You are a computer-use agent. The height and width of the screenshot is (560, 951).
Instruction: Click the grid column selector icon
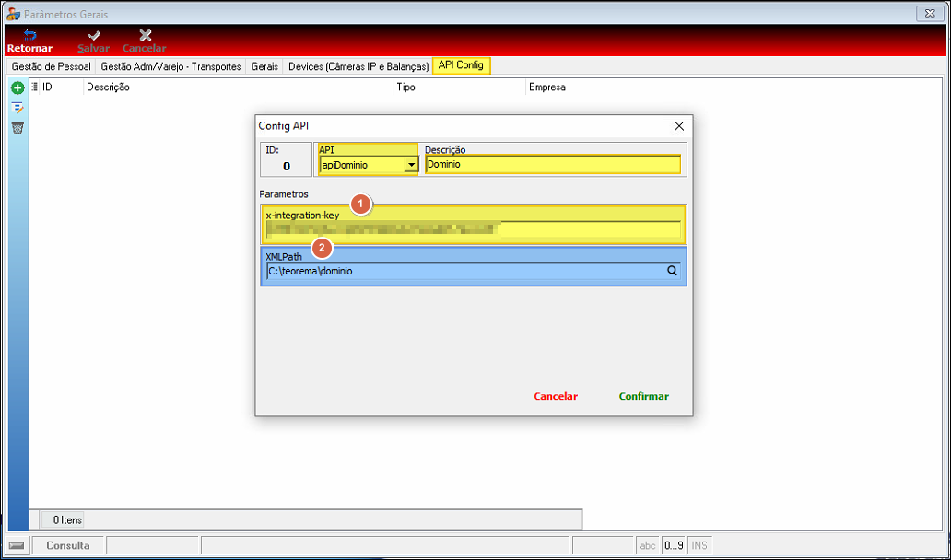coord(35,87)
